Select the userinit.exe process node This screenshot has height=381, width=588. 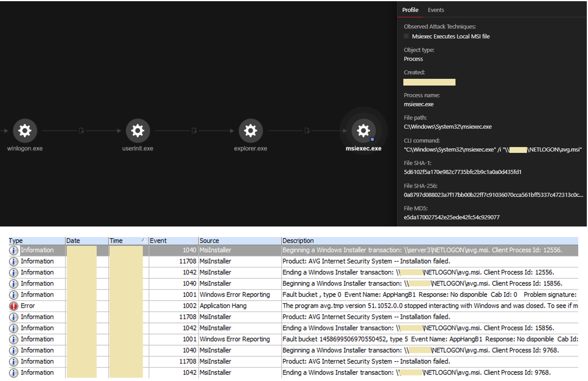click(x=138, y=131)
